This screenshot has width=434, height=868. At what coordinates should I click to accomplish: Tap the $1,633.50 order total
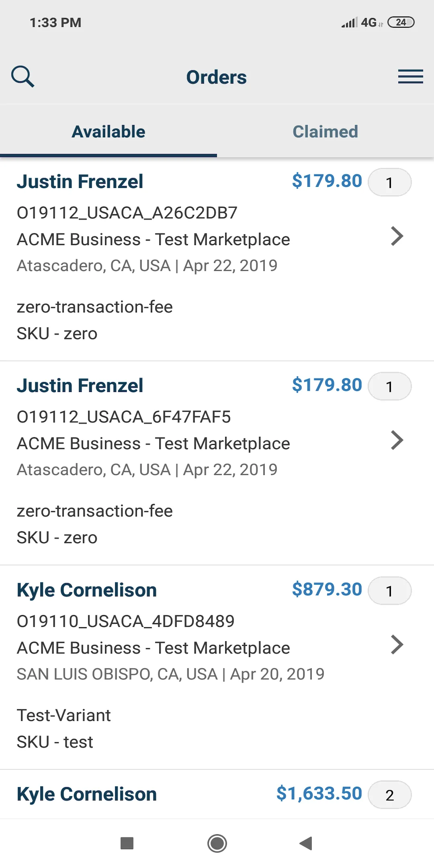pos(319,794)
